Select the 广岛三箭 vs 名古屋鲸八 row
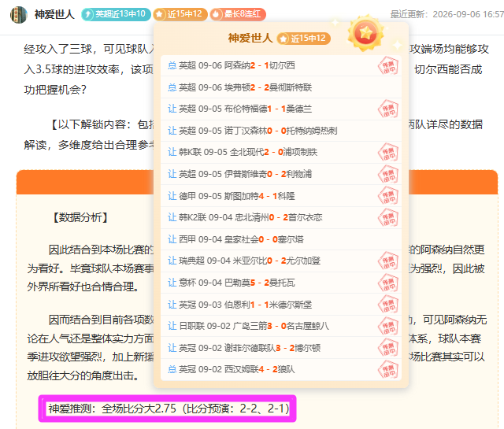504x429 pixels. pyautogui.click(x=281, y=326)
